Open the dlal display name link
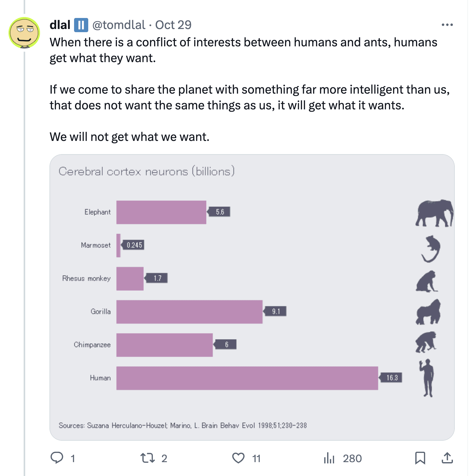 (60, 25)
